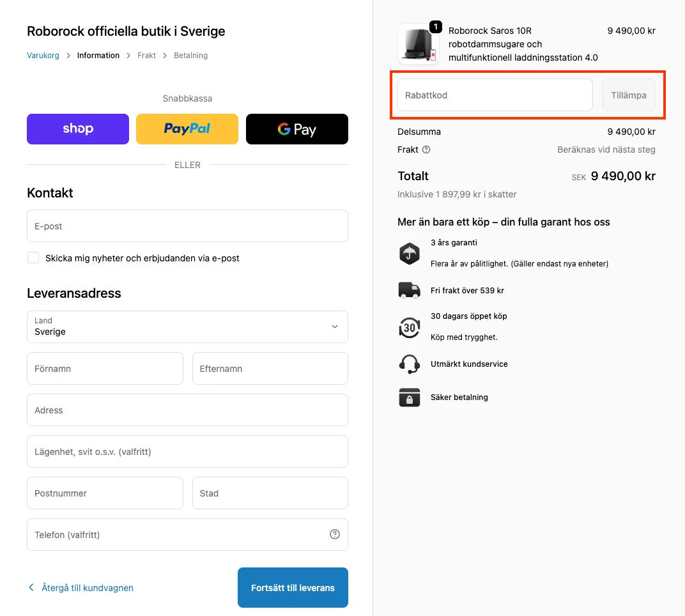
Task: Select the Betalning breadcrumb step
Action: coord(190,56)
